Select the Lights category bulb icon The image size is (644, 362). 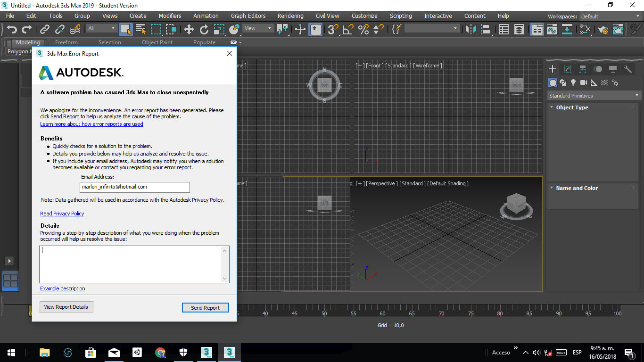point(573,82)
